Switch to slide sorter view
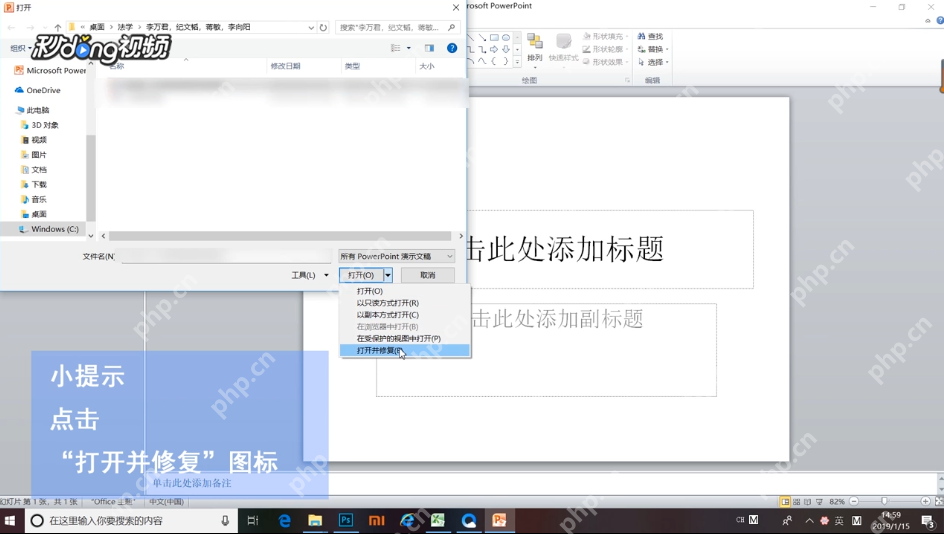The height and width of the screenshot is (534, 944). pos(796,501)
